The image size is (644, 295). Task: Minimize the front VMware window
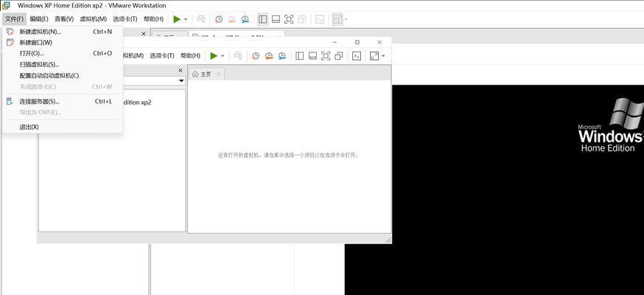coord(335,42)
